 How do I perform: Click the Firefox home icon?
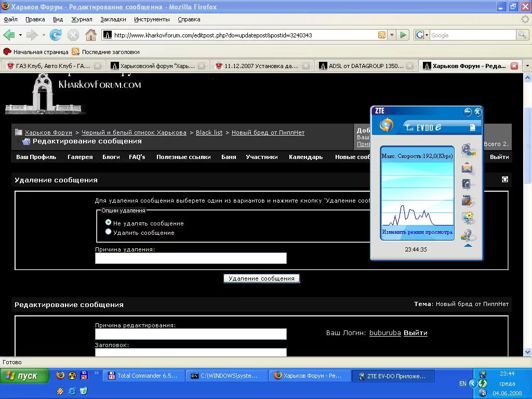coord(91,35)
